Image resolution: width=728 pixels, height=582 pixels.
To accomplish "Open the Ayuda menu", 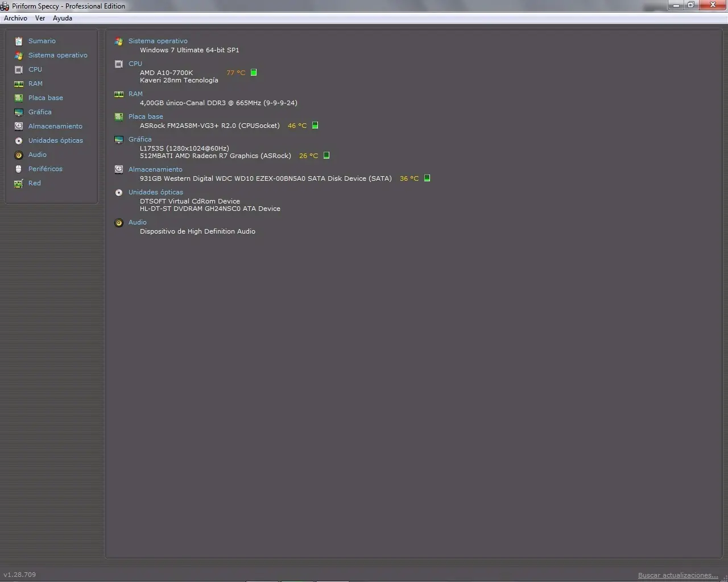I will pyautogui.click(x=63, y=18).
